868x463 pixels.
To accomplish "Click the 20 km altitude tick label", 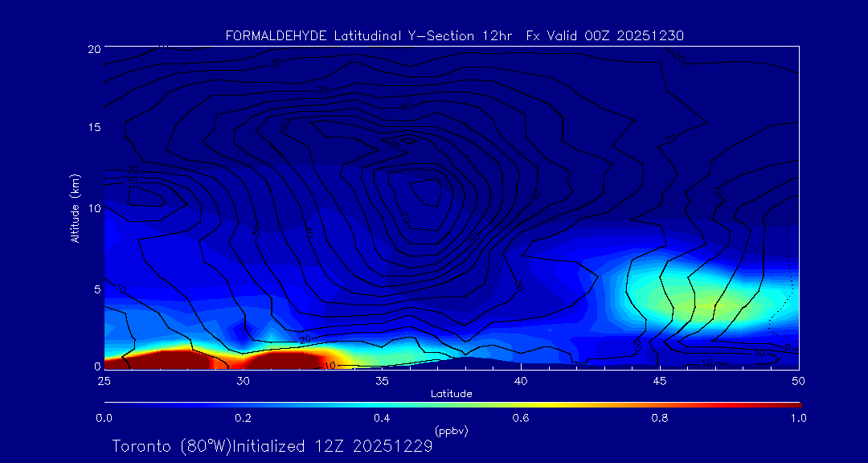I will [92, 49].
